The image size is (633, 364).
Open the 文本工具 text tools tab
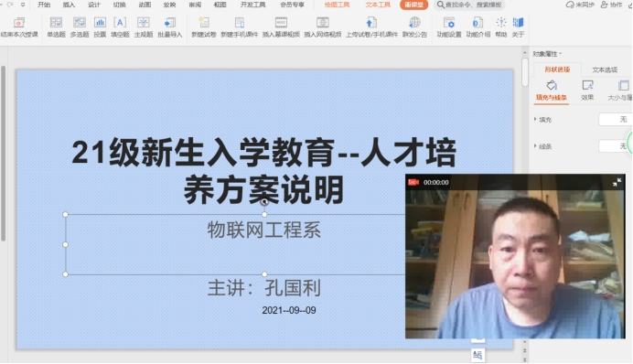coord(378,5)
